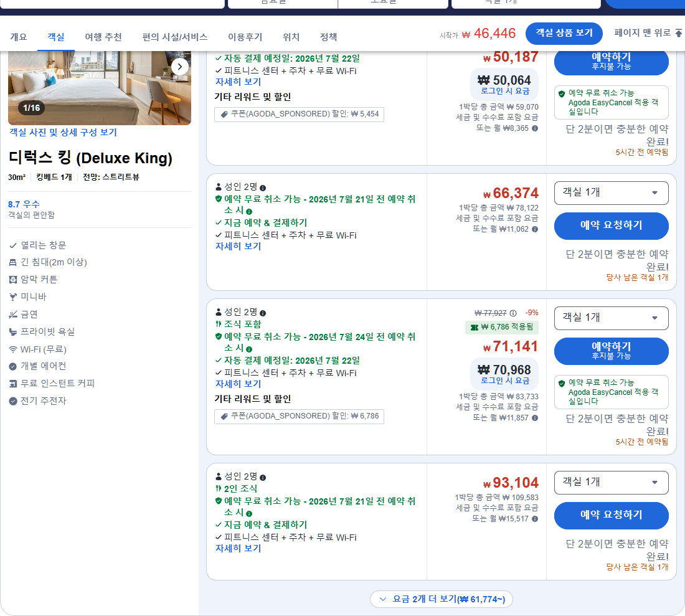
Task: Open 편의 시설/서비스 tab
Action: pos(175,37)
